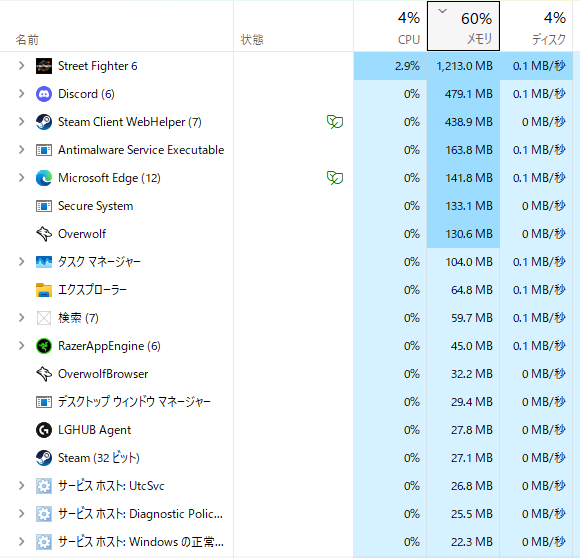Sort by the CPU column header
This screenshot has height=558, width=580.
click(x=390, y=26)
